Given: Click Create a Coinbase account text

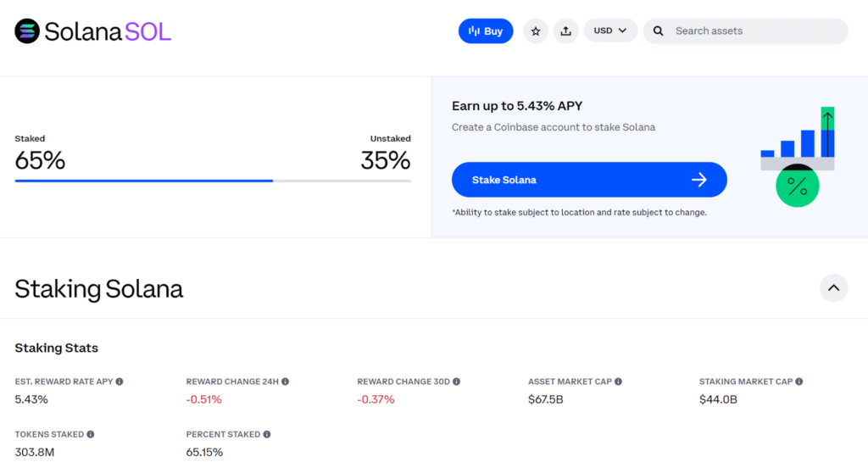Looking at the screenshot, I should pyautogui.click(x=554, y=127).
